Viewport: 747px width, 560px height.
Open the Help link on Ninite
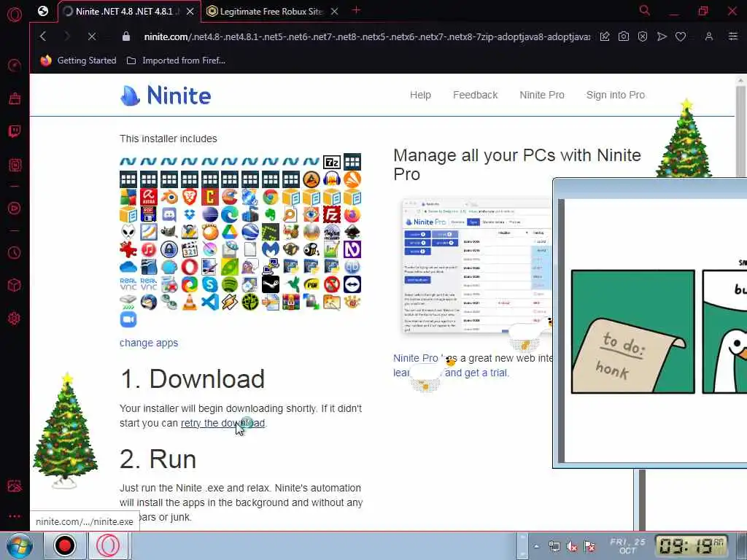pos(420,95)
